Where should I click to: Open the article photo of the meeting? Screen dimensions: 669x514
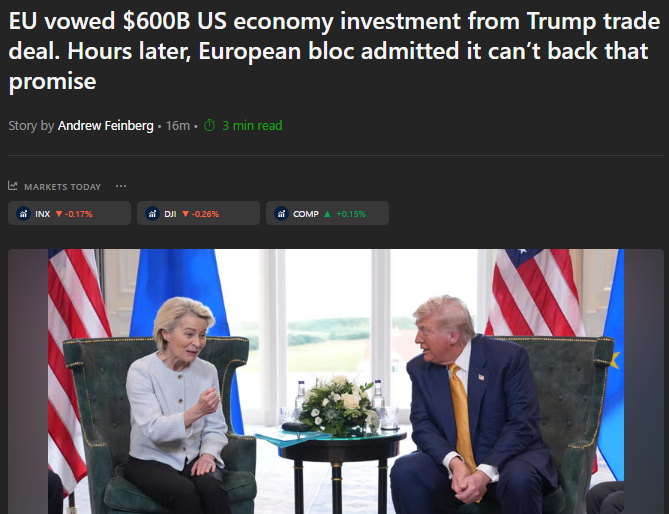[336, 381]
